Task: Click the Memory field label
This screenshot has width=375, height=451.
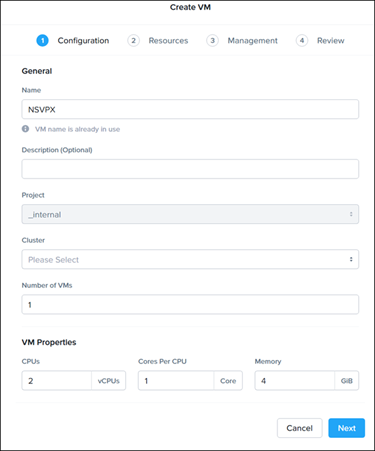Action: click(268, 362)
